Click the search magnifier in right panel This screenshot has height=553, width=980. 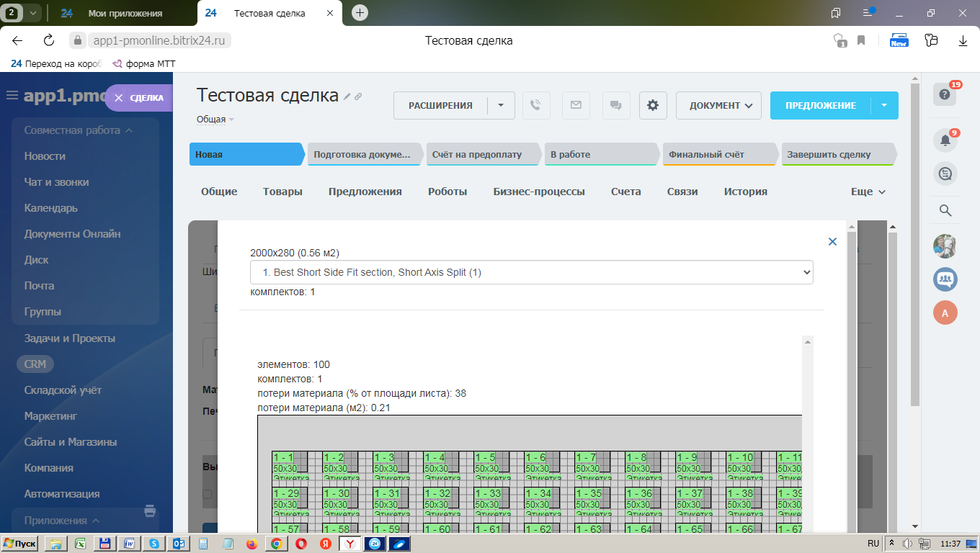tap(945, 210)
